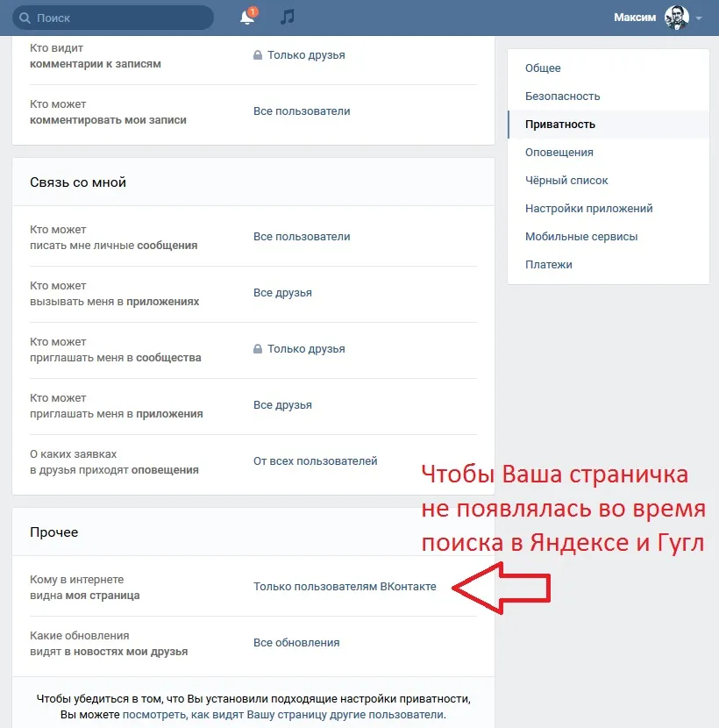This screenshot has height=728, width=719.
Task: Open Максим profile avatar
Action: click(676, 18)
